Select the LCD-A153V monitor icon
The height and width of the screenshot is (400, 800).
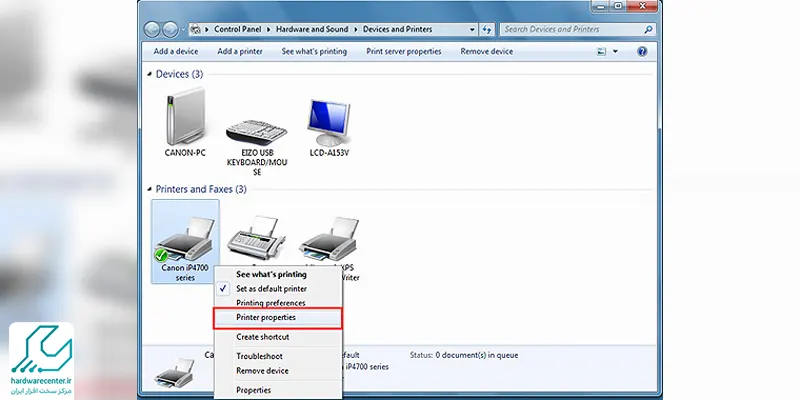tap(329, 122)
